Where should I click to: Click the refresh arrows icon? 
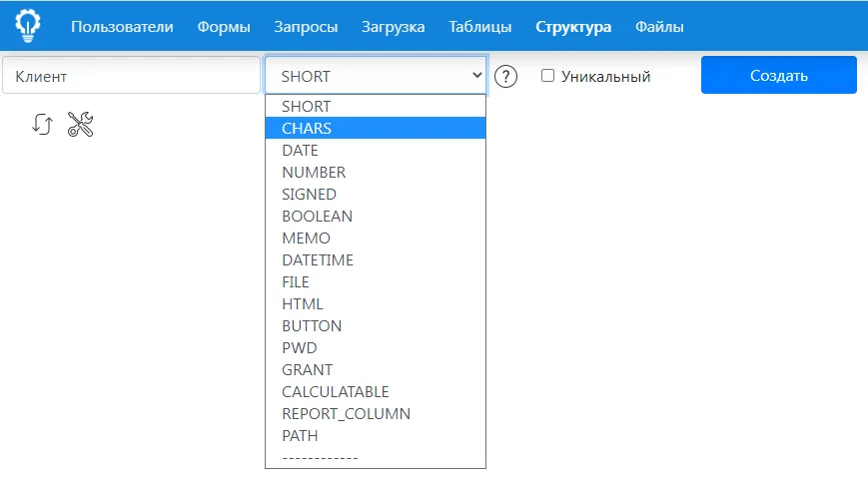pos(42,124)
